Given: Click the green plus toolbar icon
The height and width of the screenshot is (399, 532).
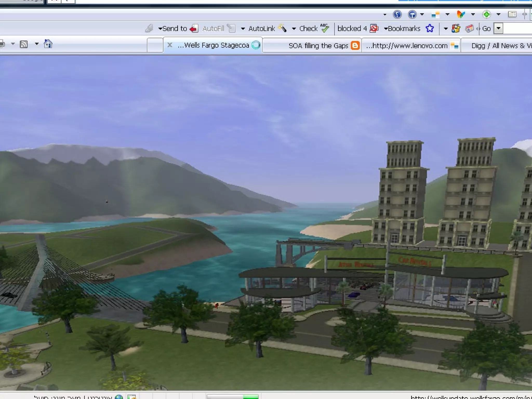Looking at the screenshot, I should [x=486, y=14].
